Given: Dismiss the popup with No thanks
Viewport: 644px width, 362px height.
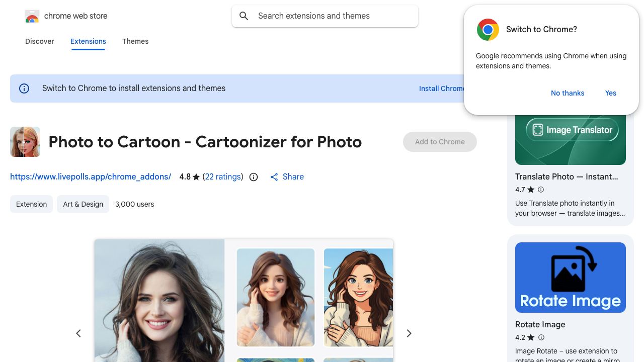Looking at the screenshot, I should click(568, 93).
